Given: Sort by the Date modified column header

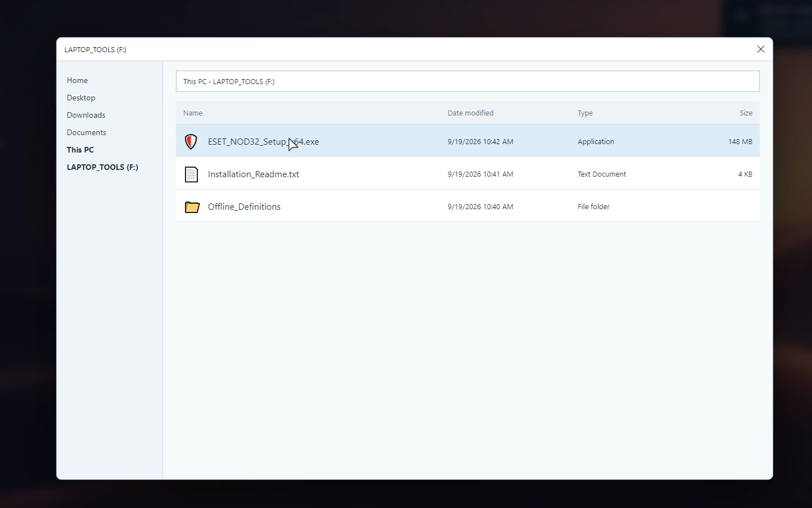Looking at the screenshot, I should [470, 113].
